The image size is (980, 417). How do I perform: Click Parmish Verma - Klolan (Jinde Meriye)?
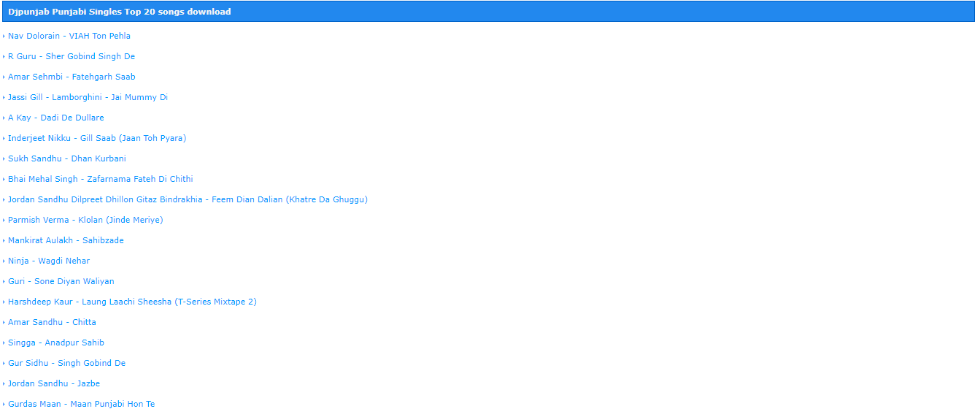tap(85, 220)
